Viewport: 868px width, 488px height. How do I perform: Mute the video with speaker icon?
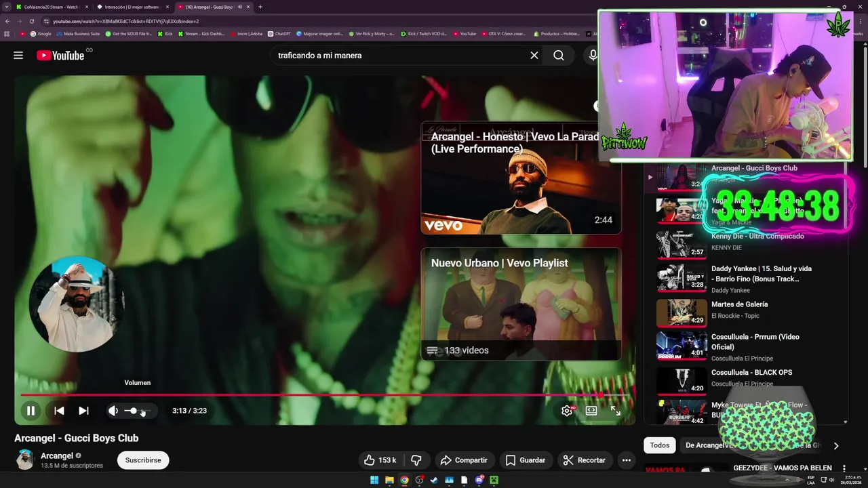click(x=113, y=411)
